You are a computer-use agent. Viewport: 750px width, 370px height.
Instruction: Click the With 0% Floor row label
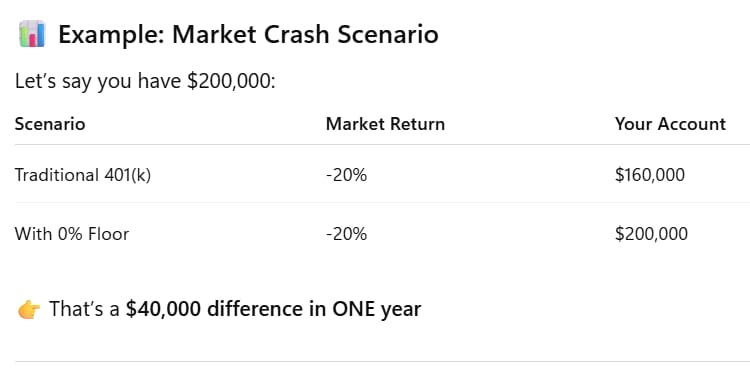(72, 234)
